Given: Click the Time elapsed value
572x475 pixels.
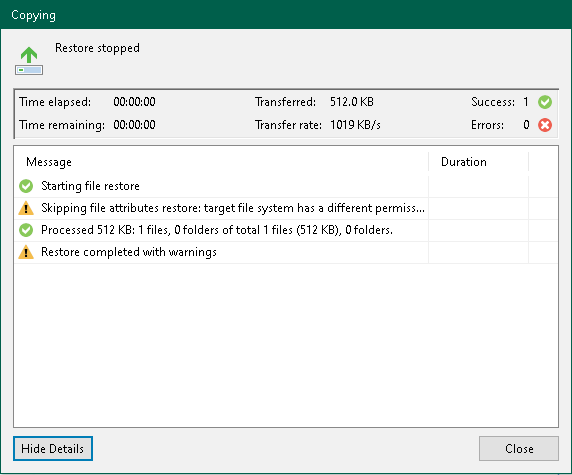Looking at the screenshot, I should click(x=134, y=102).
